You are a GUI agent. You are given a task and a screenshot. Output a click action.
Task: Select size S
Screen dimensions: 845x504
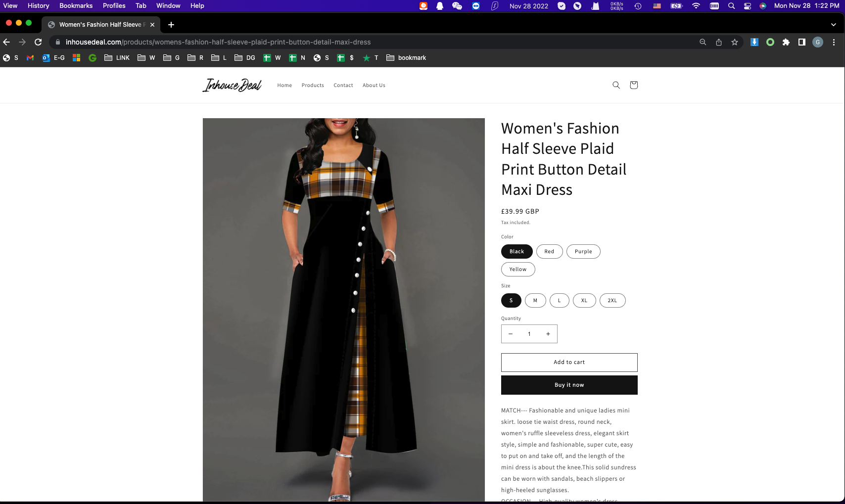tap(511, 300)
